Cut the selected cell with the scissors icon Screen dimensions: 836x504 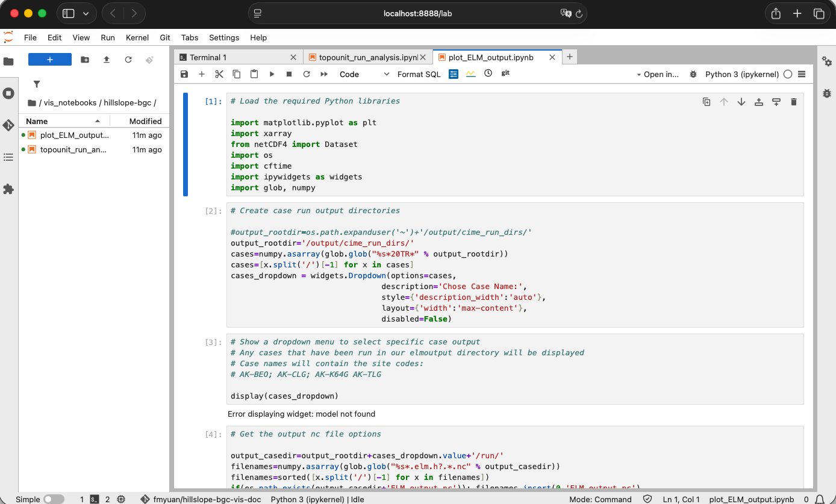coord(219,73)
